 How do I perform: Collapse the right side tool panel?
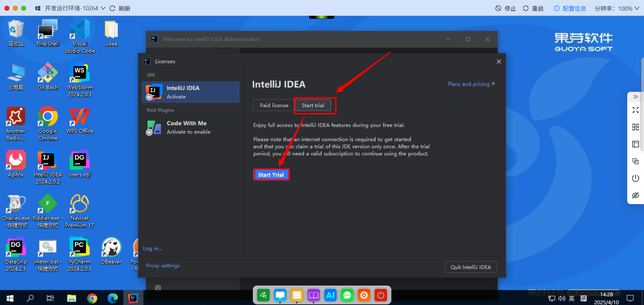click(x=635, y=97)
